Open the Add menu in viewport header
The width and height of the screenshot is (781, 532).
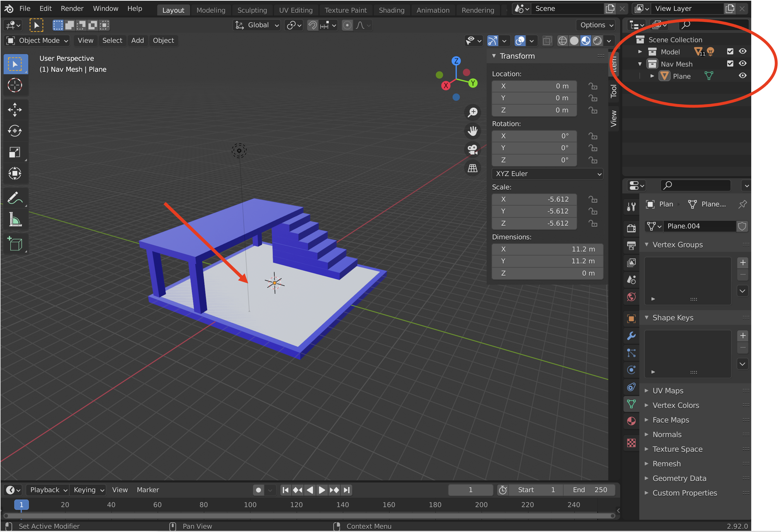(138, 41)
